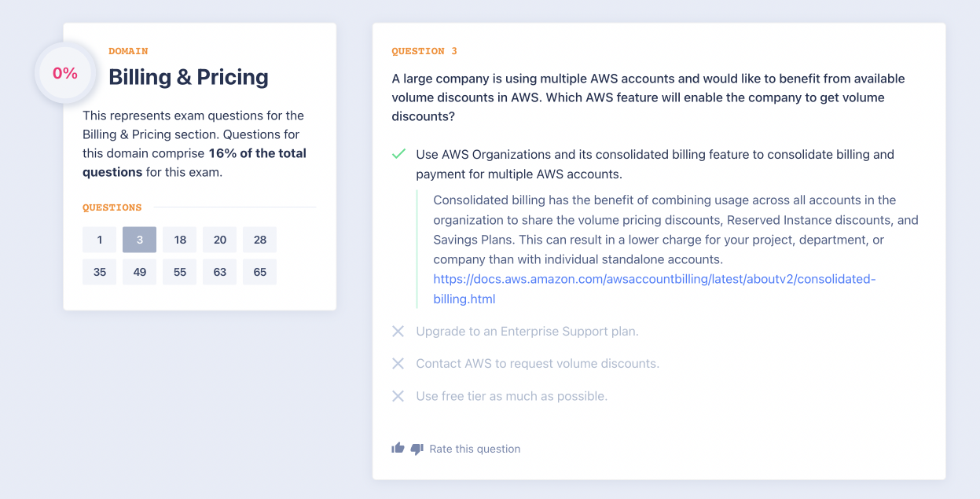
Task: Click the thumbs down rating icon
Action: click(x=417, y=449)
